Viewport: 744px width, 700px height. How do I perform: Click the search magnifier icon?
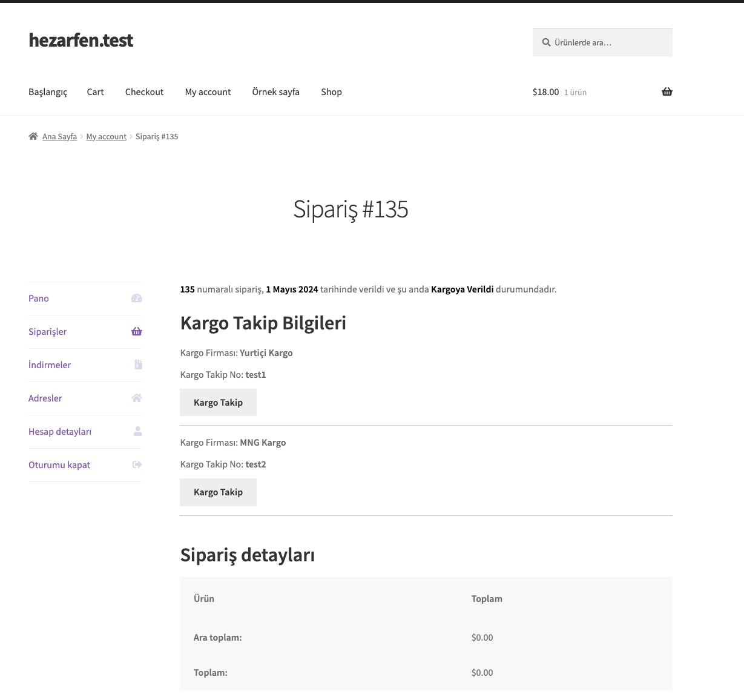[x=546, y=42]
